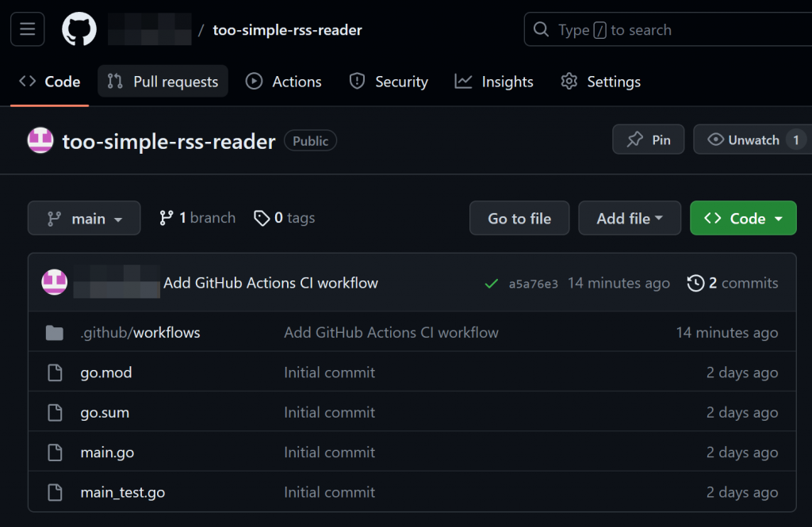Viewport: 812px width, 527px height.
Task: Go to GitHub home via Octocat logo
Action: coord(79,29)
